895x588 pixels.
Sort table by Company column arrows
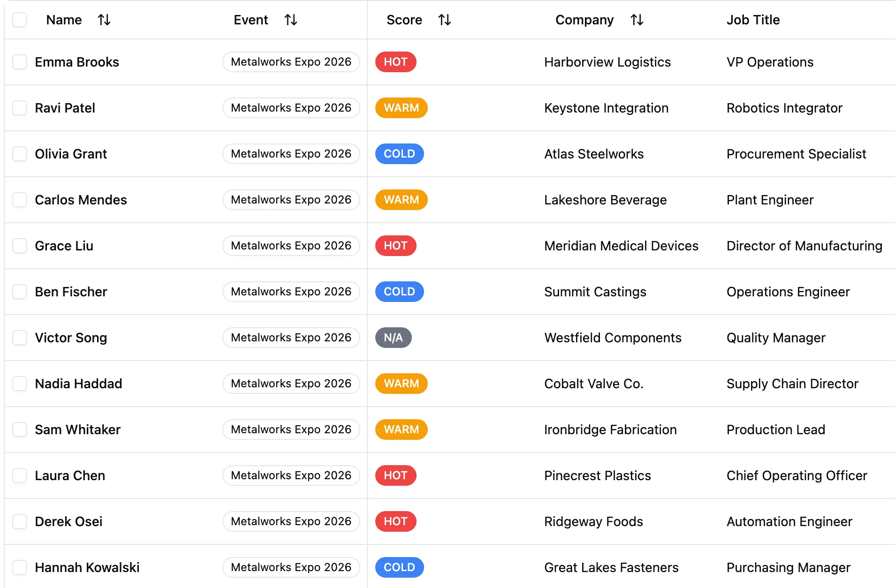(637, 20)
